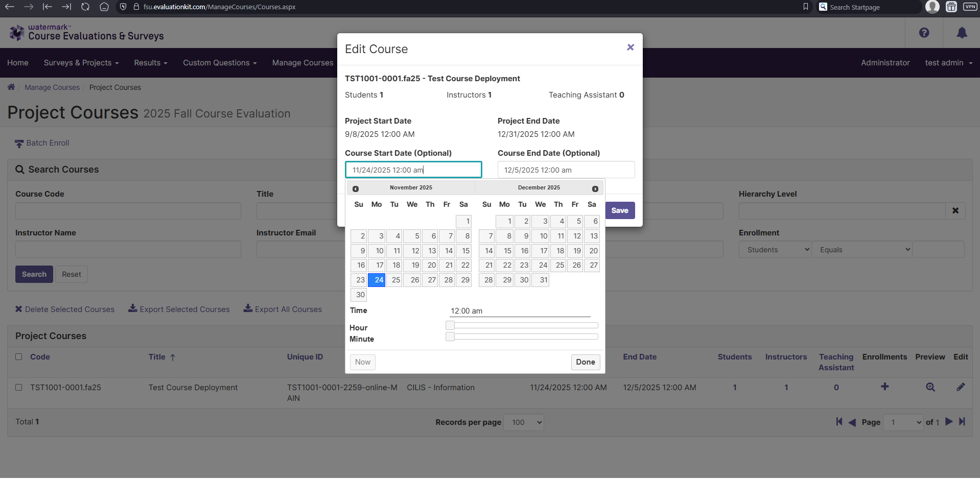Image resolution: width=980 pixels, height=503 pixels.
Task: Click the VPN icon in the browser toolbar
Action: (970, 7)
